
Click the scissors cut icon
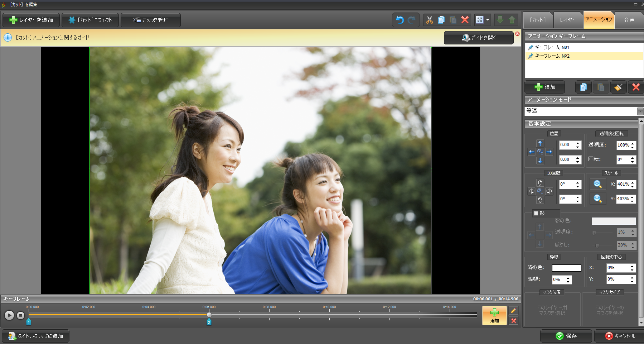(429, 20)
